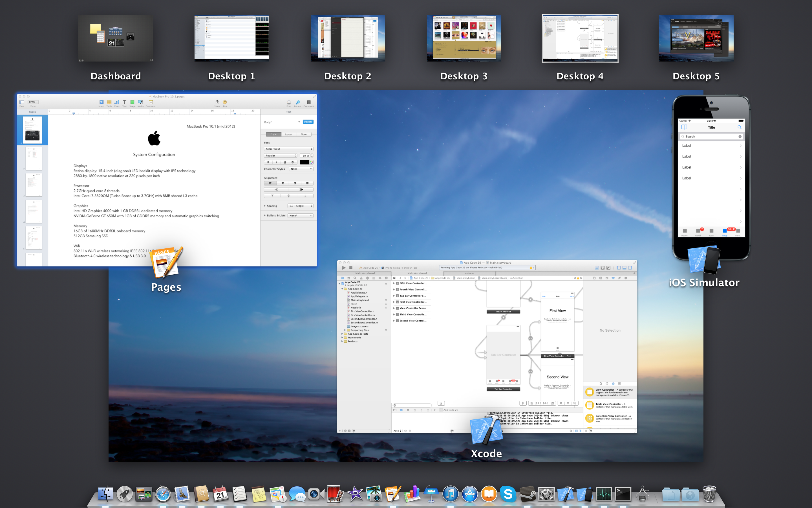
Task: Open Skype from the Dock
Action: [x=508, y=494]
